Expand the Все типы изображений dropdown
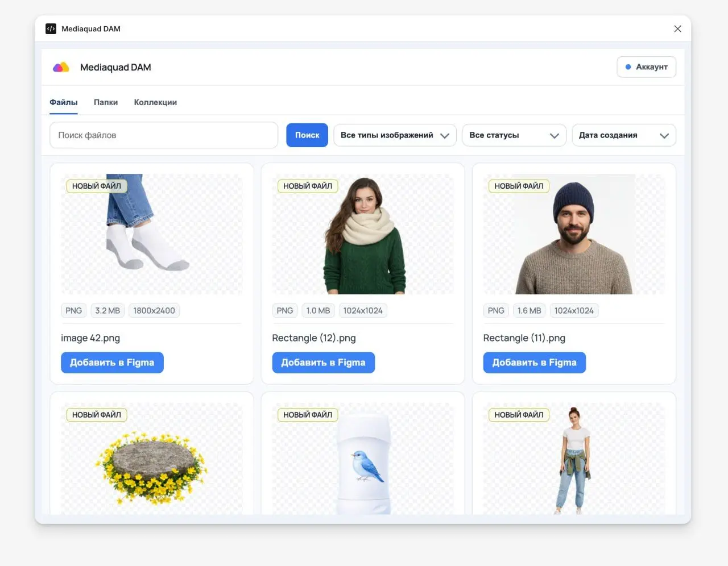 pos(395,135)
